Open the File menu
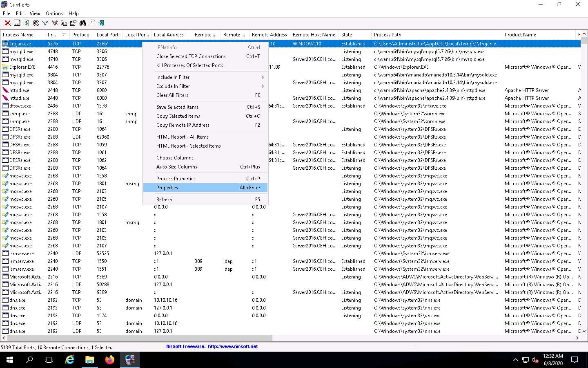The height and width of the screenshot is (368, 588). tap(7, 13)
